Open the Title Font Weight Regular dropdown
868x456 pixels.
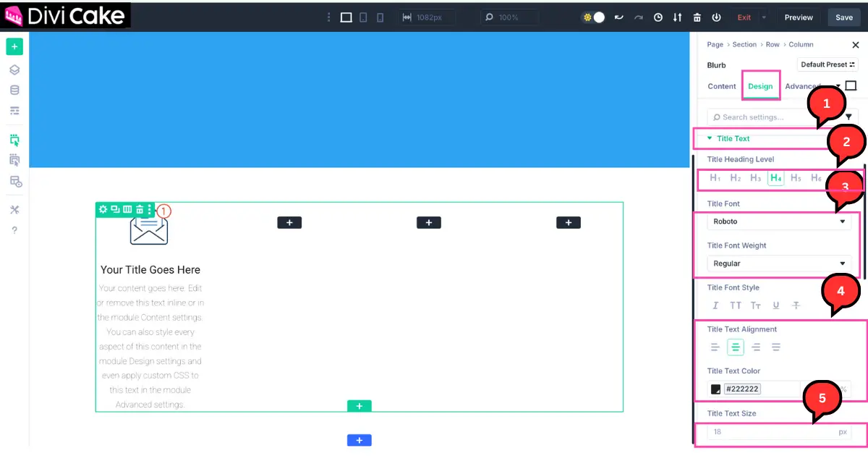(x=779, y=263)
